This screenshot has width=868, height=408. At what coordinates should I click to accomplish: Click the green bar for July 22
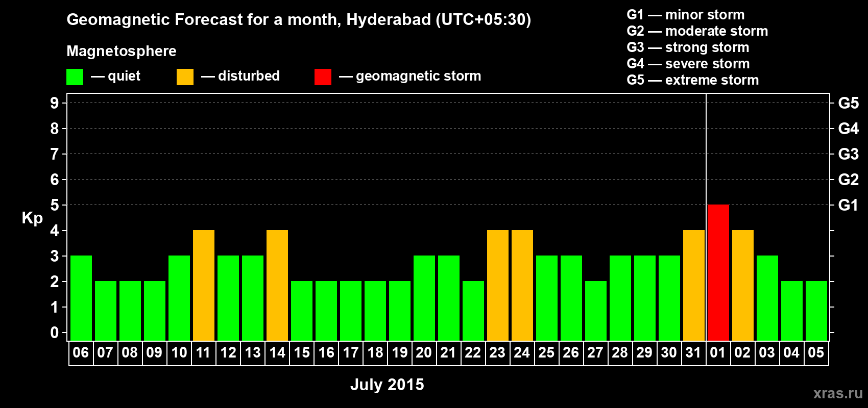coord(473,311)
